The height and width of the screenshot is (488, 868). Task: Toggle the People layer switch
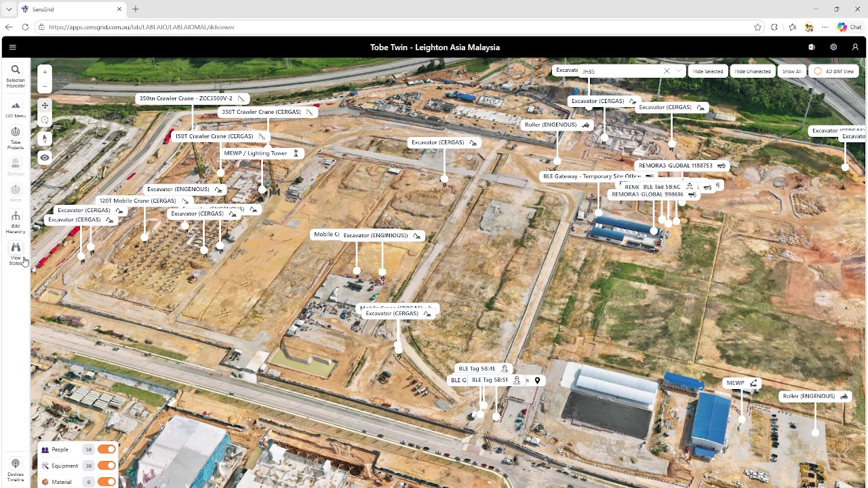tap(106, 449)
